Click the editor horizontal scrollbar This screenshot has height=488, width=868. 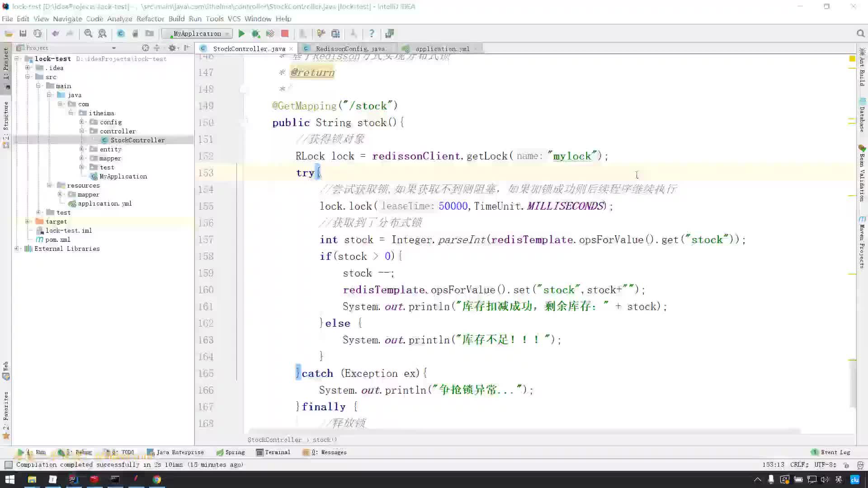524,431
